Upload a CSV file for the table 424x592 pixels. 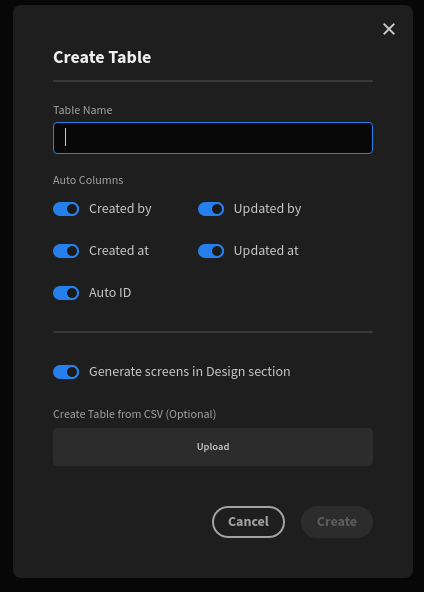click(x=213, y=447)
